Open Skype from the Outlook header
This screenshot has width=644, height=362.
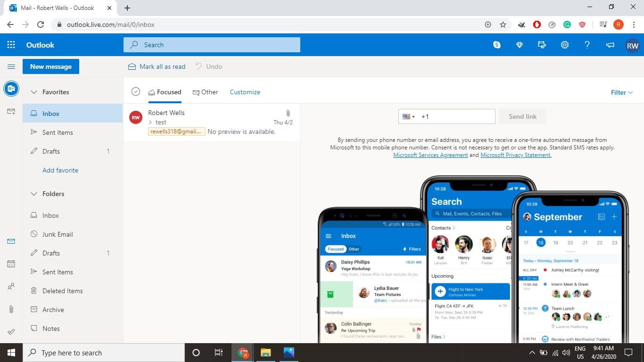tap(496, 45)
